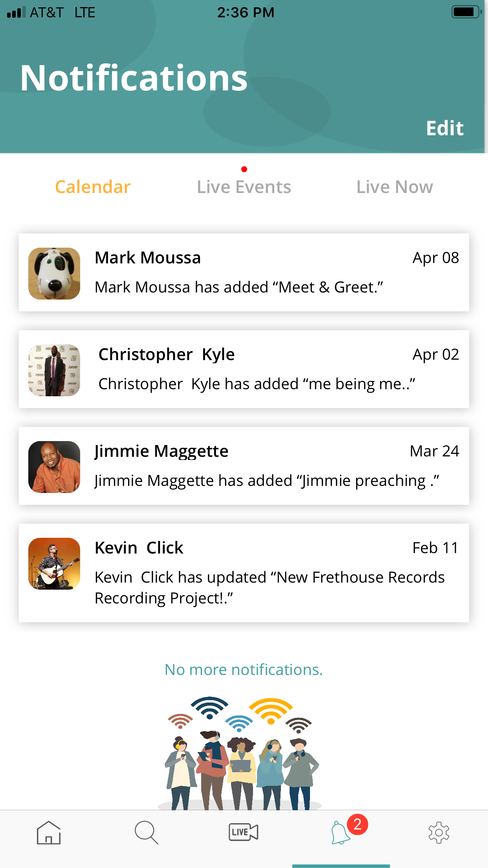
Task: Open the Live video camera icon
Action: 243,832
